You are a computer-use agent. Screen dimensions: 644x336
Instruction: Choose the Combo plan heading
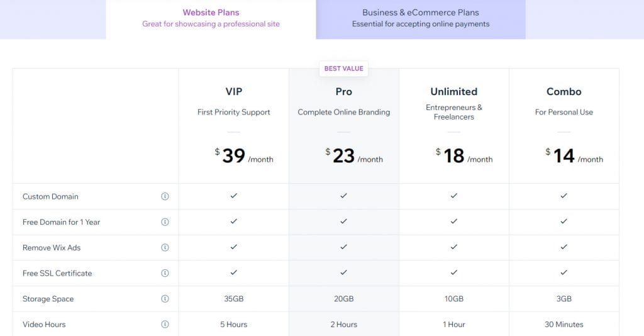click(x=564, y=92)
